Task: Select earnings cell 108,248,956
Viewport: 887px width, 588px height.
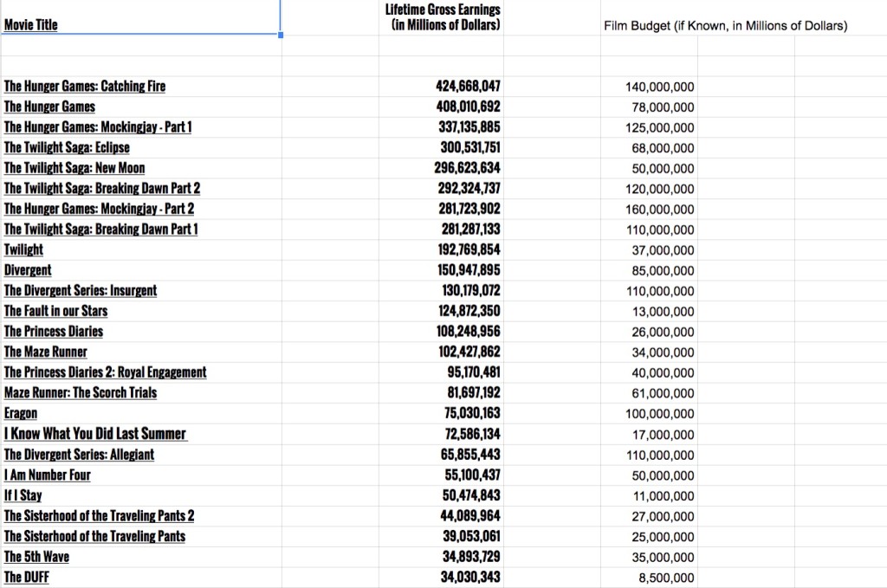Action: tap(441, 331)
